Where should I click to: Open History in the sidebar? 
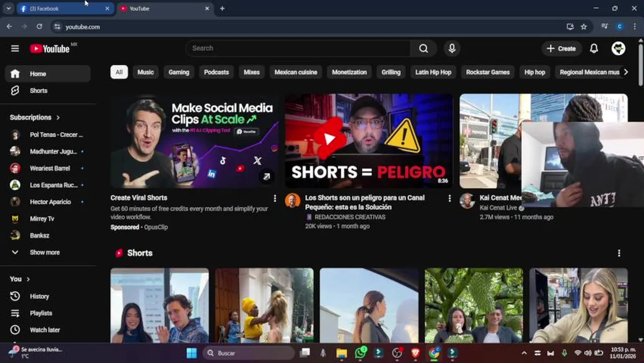click(48, 296)
